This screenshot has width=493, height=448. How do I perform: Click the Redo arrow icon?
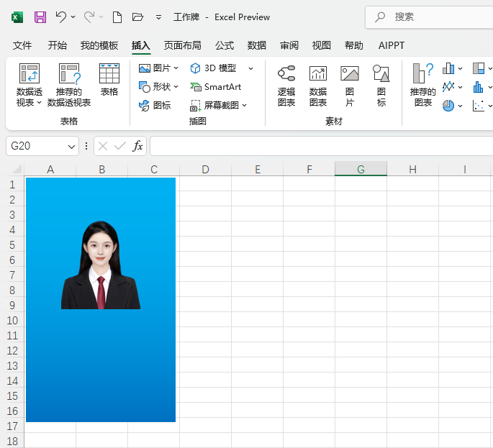89,17
